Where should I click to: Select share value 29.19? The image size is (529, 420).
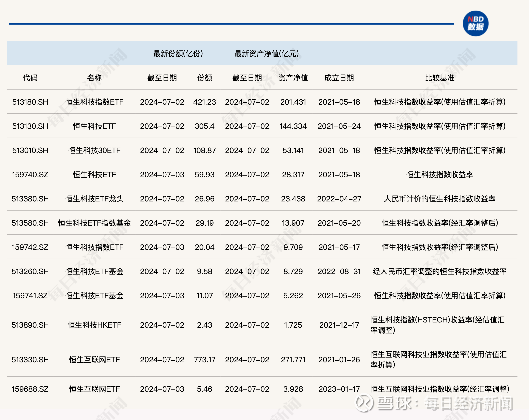pyautogui.click(x=205, y=223)
